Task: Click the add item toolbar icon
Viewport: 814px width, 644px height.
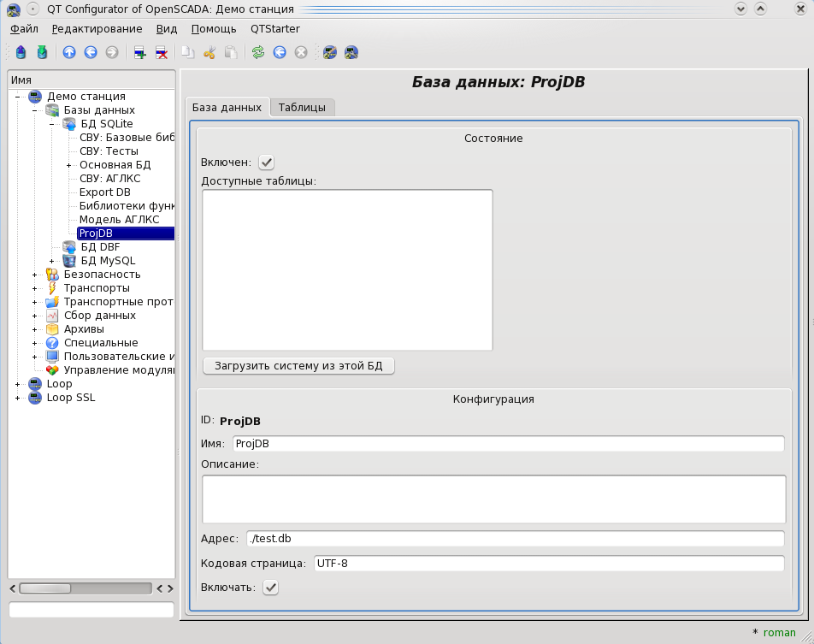Action: (x=139, y=52)
